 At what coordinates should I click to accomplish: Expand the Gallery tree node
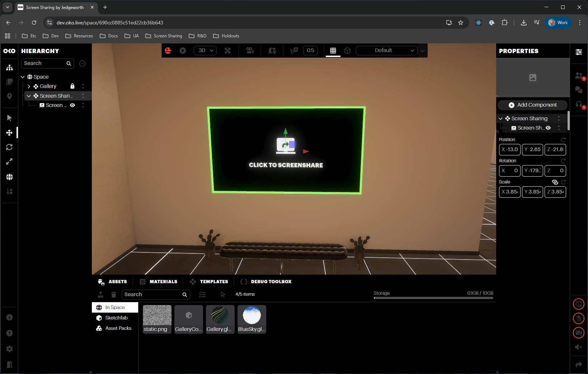[29, 86]
